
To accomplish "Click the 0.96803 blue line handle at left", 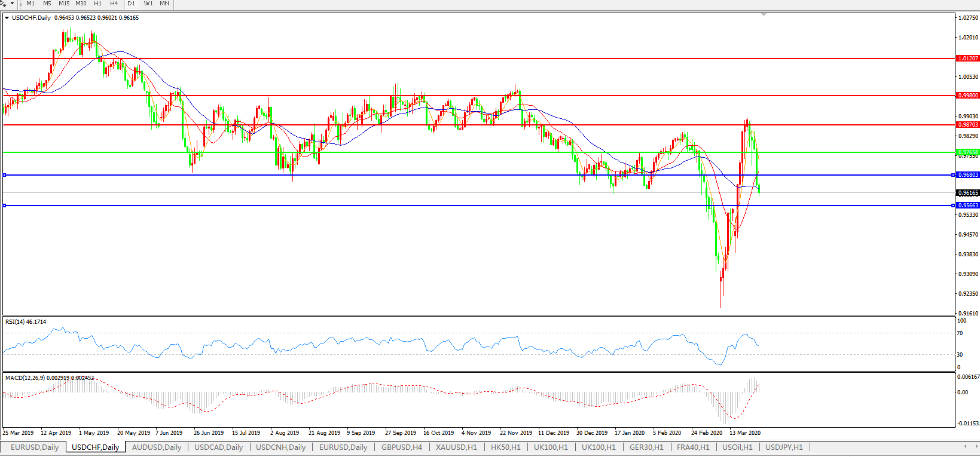I will (x=5, y=175).
